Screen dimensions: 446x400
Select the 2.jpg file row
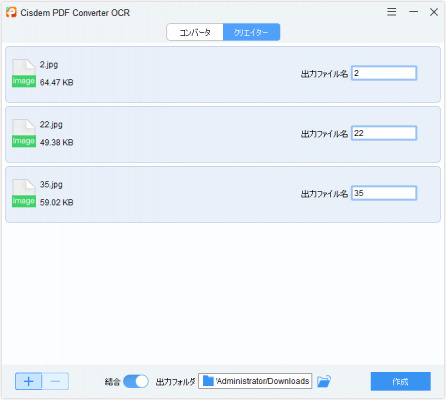pyautogui.click(x=223, y=74)
